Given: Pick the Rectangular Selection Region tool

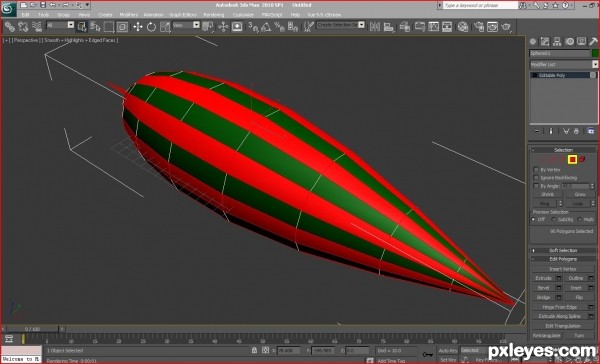Looking at the screenshot, I should 109,26.
